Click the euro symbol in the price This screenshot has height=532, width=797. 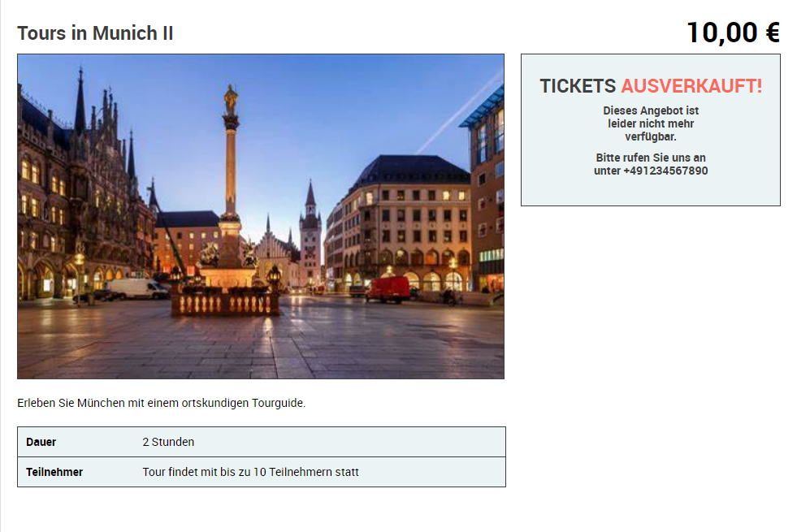[773, 33]
